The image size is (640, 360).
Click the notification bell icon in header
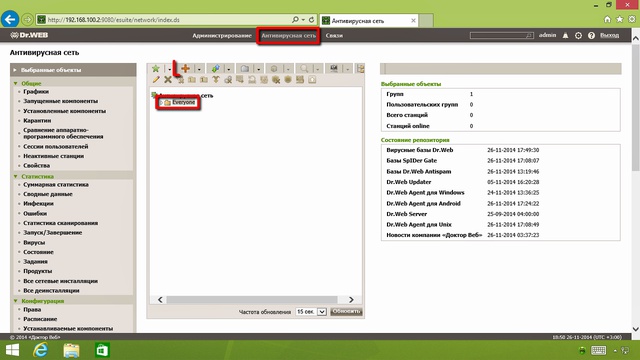(x=565, y=36)
